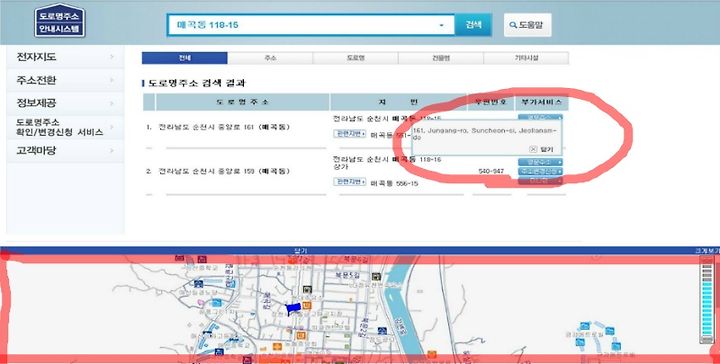Open 관련지번 dropdown in the 중앙로 161 row
The image size is (720, 364).
pyautogui.click(x=349, y=134)
